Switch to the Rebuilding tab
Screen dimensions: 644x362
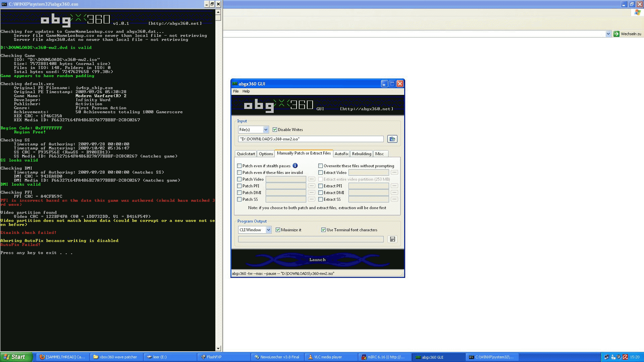[x=362, y=154]
